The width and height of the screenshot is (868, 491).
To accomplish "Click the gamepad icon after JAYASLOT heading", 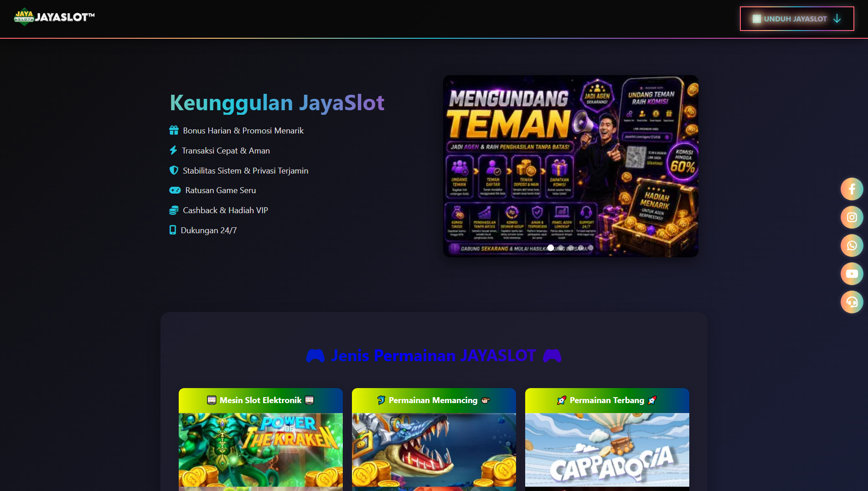I will (552, 356).
